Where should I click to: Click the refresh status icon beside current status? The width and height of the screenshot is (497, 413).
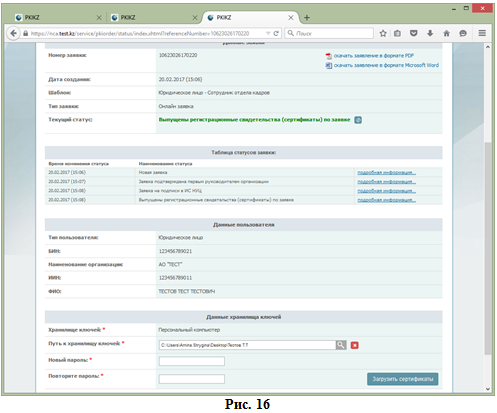358,120
